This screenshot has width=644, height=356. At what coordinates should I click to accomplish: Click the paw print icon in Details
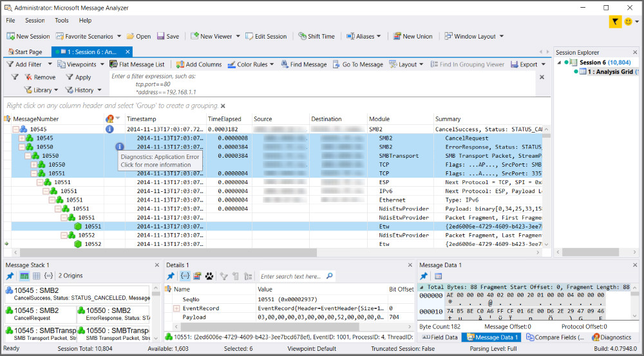coord(209,276)
